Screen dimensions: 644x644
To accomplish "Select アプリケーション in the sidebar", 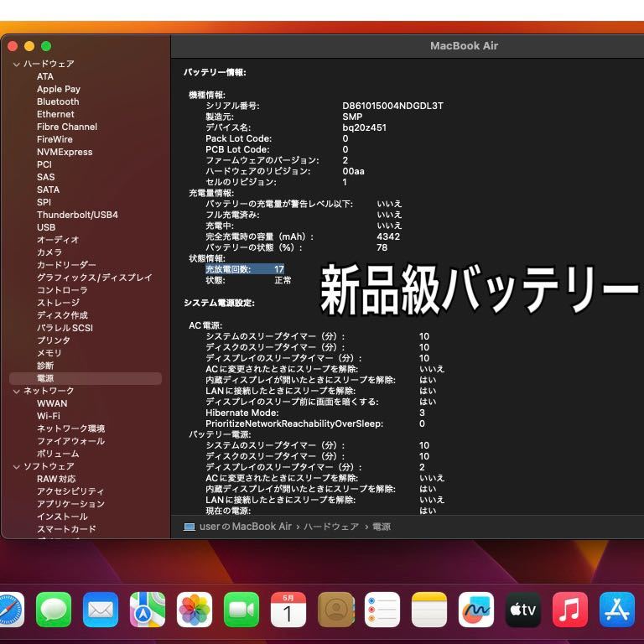I will pos(70,504).
